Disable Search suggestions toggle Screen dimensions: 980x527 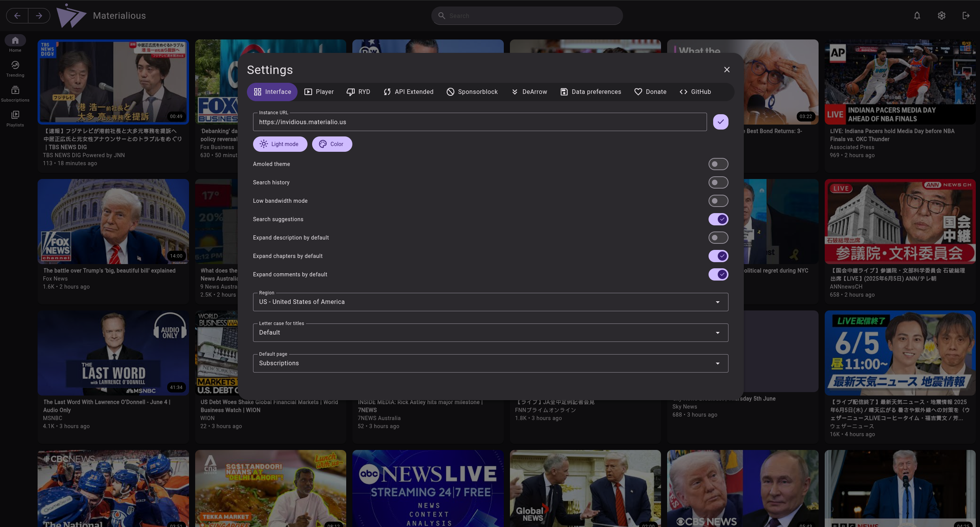[718, 219]
